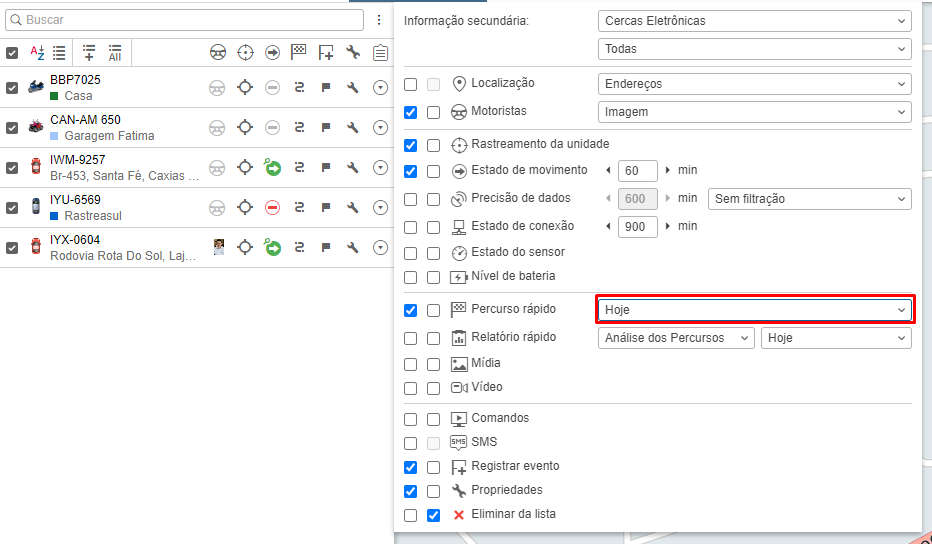Toggle first Nível de bateria checkbox
The width and height of the screenshot is (932, 544).
tap(410, 277)
